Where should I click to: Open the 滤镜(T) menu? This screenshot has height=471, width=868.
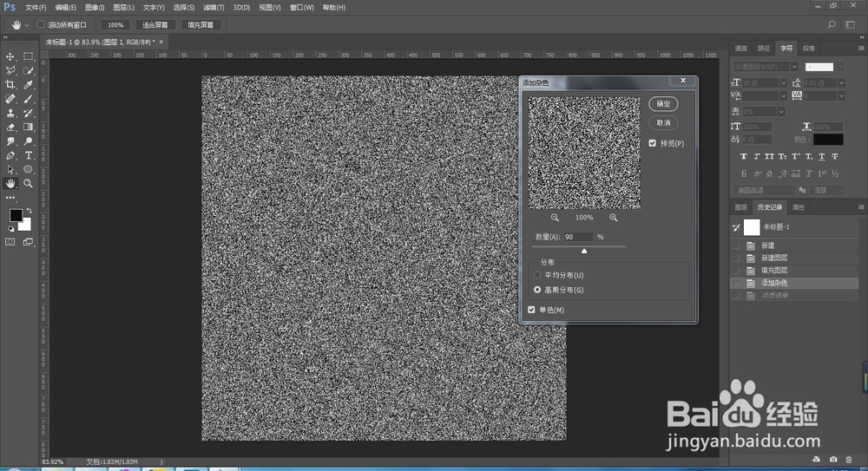[214, 7]
